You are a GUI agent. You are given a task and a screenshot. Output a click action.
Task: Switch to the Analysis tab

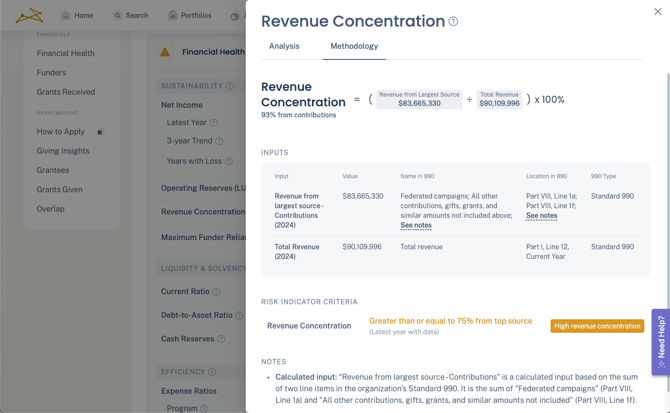(x=284, y=46)
